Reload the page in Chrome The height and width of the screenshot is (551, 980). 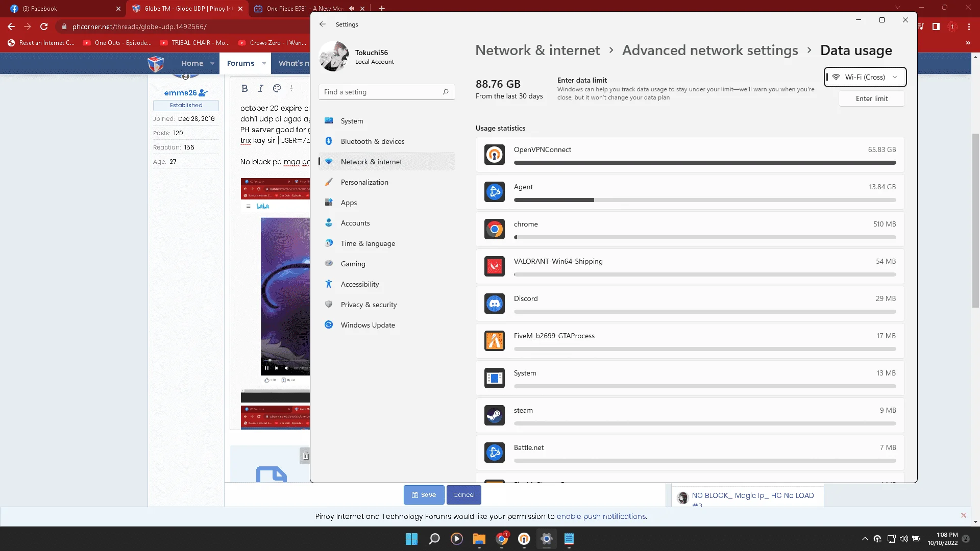pyautogui.click(x=44, y=27)
